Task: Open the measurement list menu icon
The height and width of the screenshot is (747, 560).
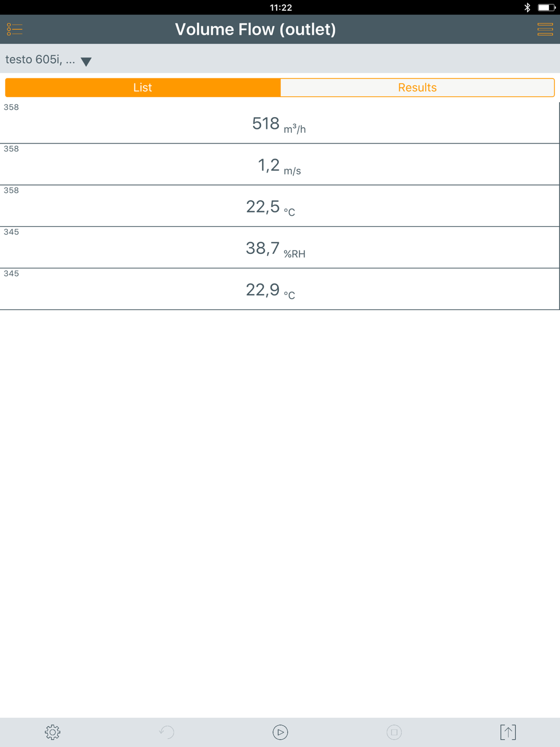Action: (15, 29)
